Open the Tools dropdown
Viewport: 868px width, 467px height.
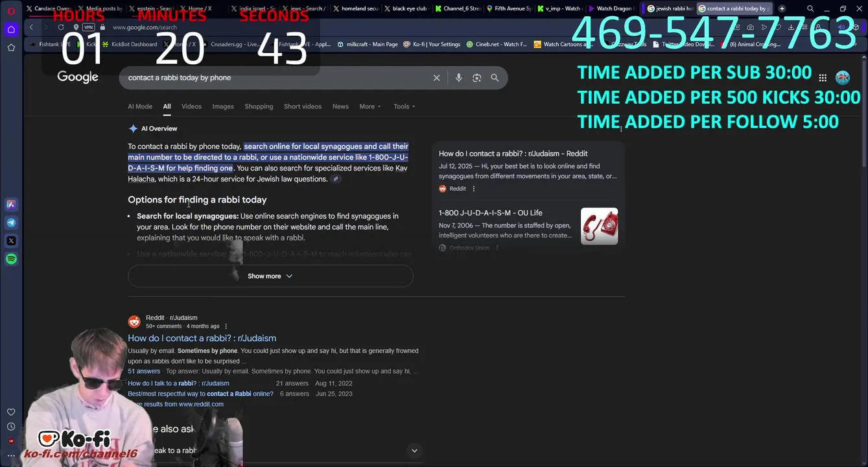pos(405,106)
